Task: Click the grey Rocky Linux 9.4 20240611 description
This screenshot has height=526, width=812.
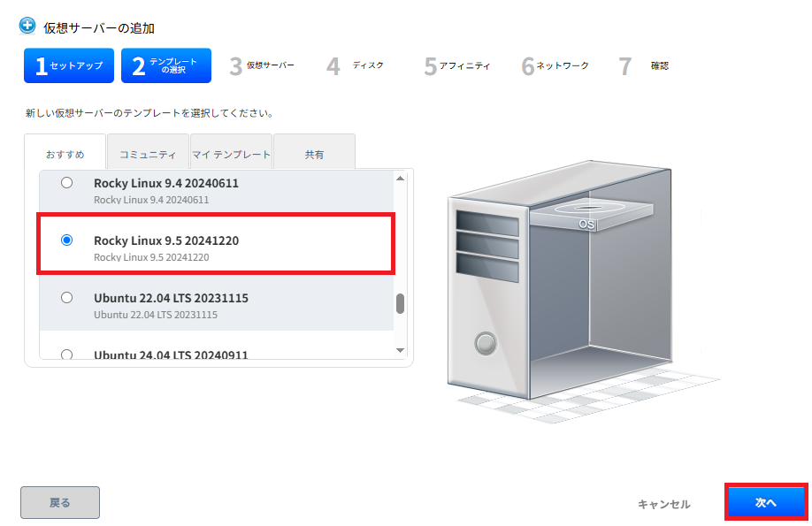Action: point(151,200)
